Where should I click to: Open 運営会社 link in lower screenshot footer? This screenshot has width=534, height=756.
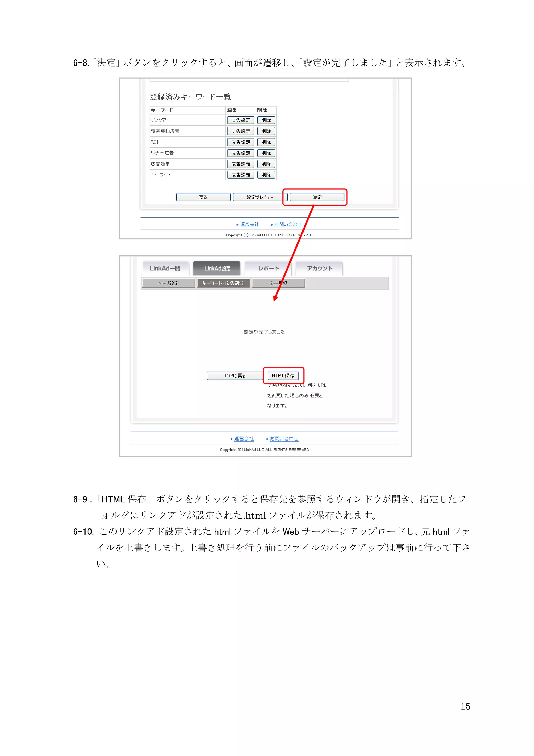pos(244,439)
